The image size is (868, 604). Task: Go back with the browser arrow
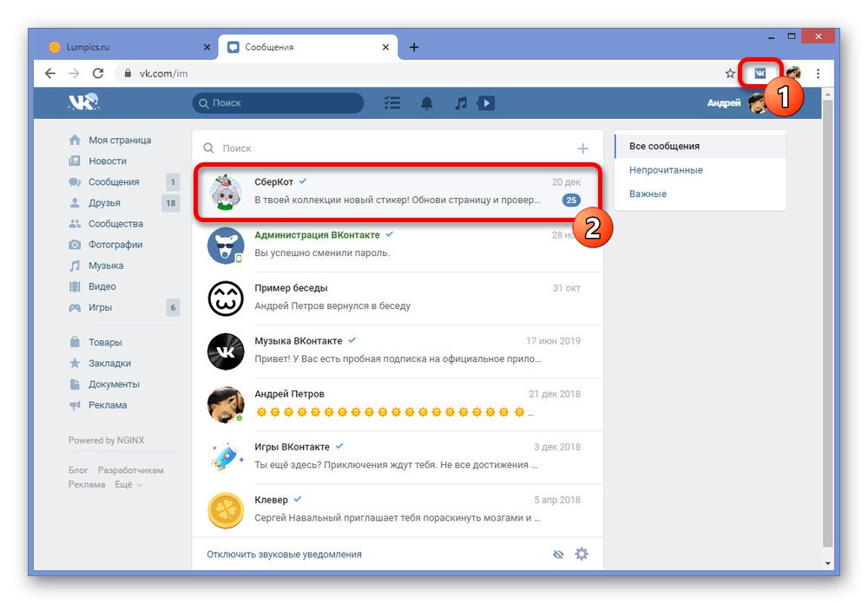tap(50, 73)
